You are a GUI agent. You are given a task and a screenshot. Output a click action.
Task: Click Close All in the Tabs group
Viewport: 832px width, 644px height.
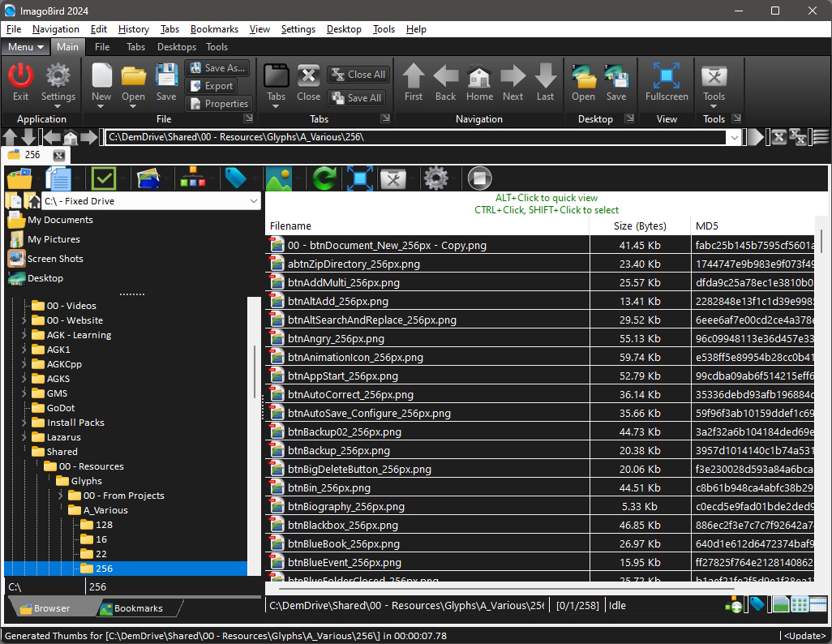pos(358,75)
